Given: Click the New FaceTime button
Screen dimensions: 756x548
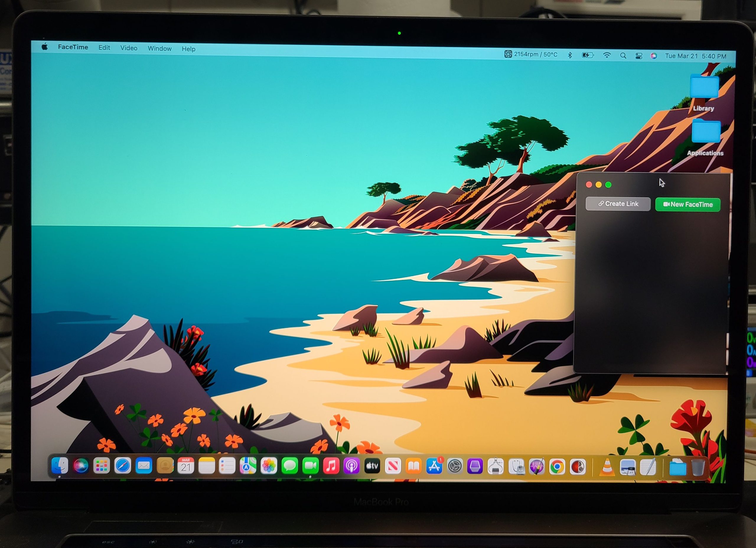Looking at the screenshot, I should 687,205.
